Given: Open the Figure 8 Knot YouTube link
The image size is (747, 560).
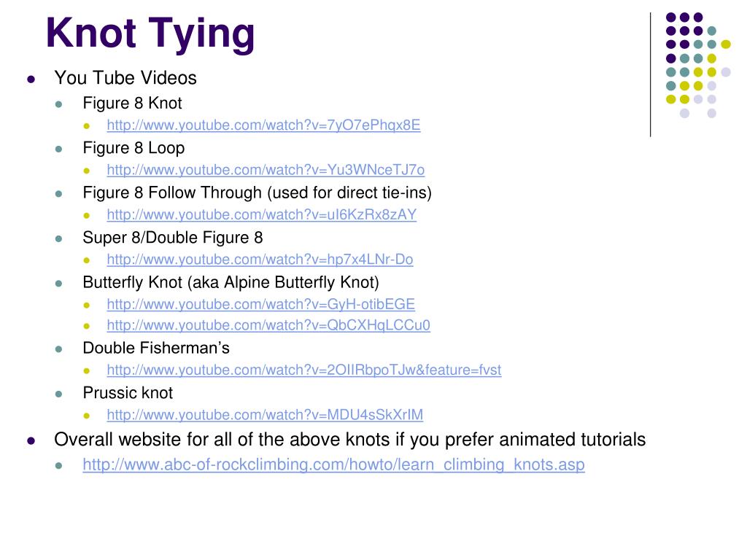Looking at the screenshot, I should pos(263,125).
